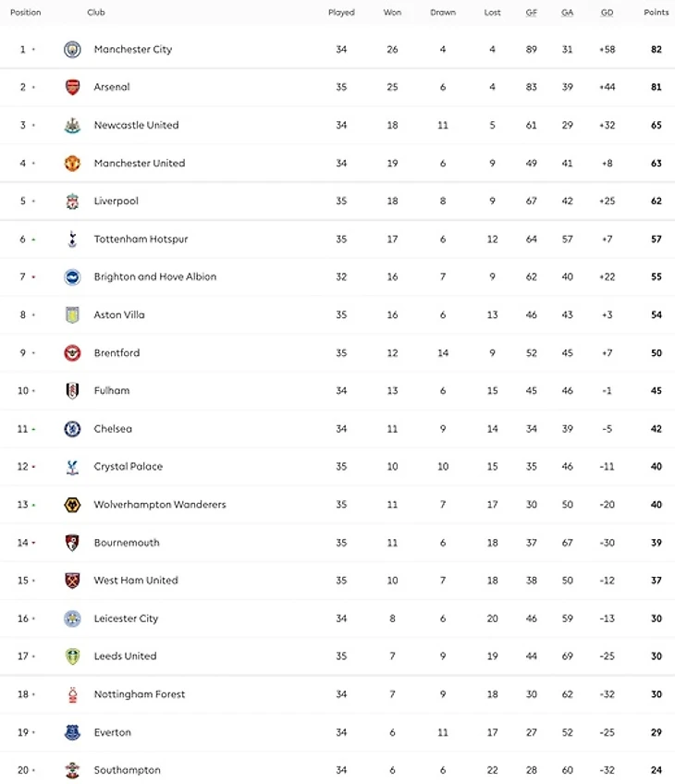This screenshot has width=675, height=784.
Task: Click the Tottenham Hotspur cockerel icon
Action: point(72,239)
